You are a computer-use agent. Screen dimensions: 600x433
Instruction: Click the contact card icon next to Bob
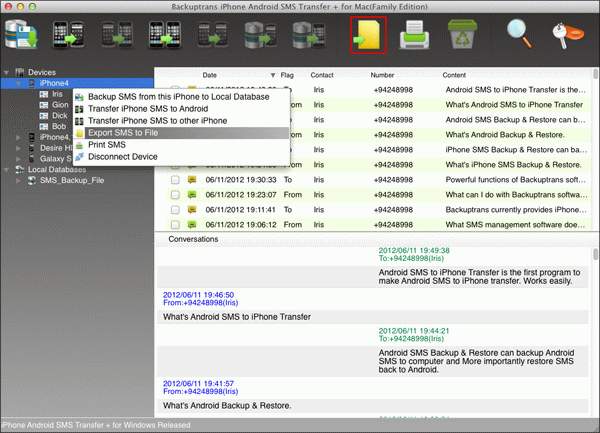click(x=44, y=126)
